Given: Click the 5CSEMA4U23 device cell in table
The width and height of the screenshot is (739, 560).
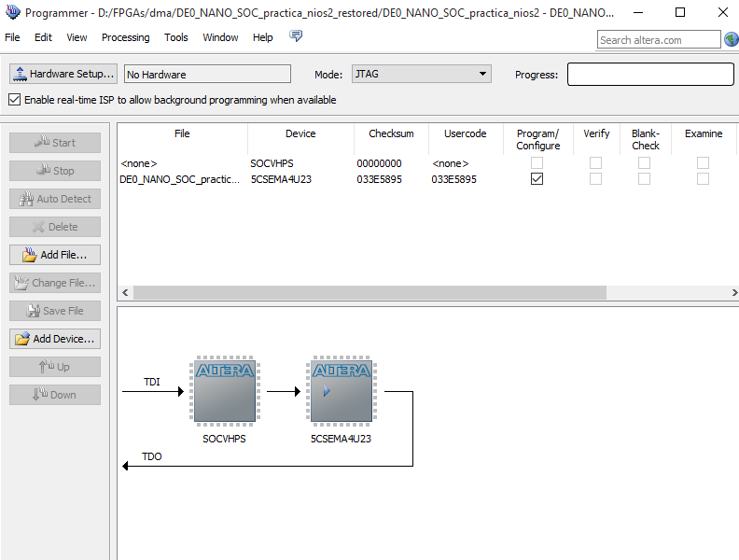Looking at the screenshot, I should tap(281, 179).
